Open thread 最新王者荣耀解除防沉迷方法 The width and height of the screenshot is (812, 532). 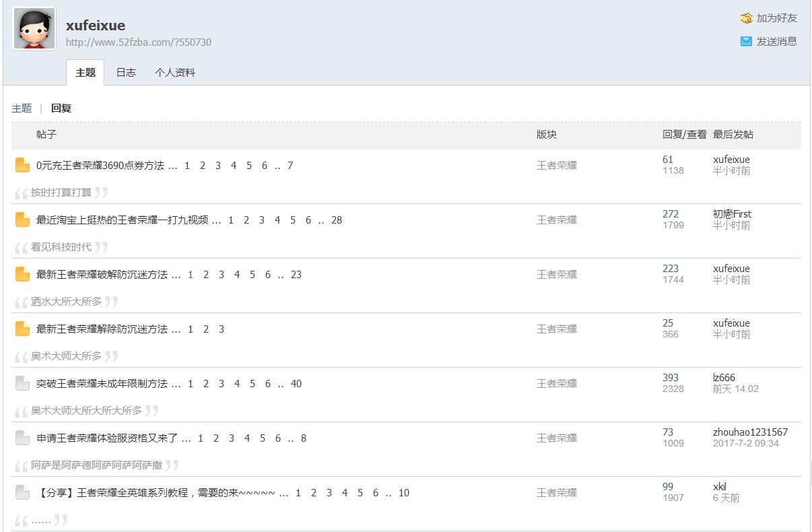pos(102,329)
